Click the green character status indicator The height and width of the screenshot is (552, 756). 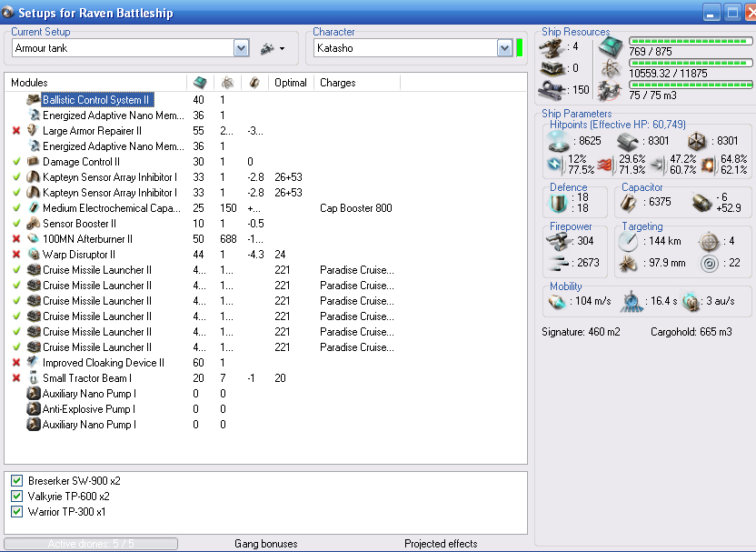pos(520,48)
